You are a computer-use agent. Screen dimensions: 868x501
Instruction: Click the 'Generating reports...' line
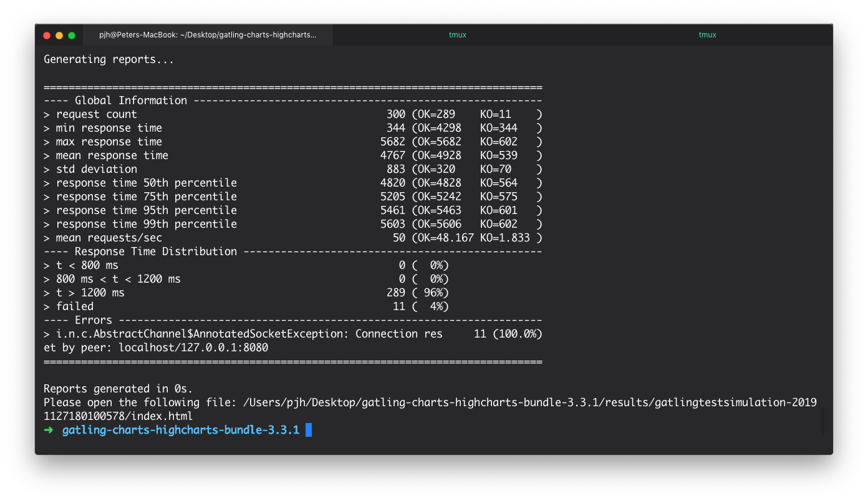(109, 60)
